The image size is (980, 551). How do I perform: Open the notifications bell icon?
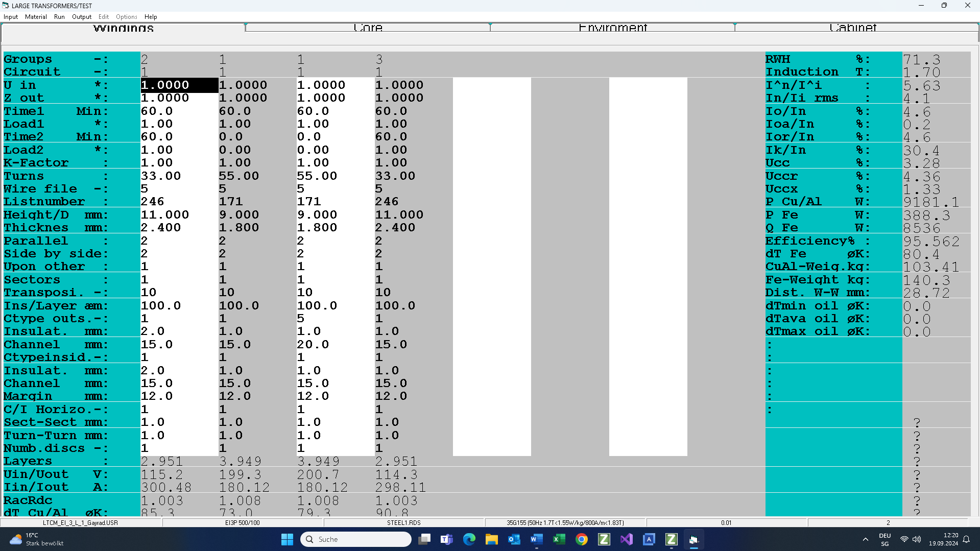coord(966,539)
